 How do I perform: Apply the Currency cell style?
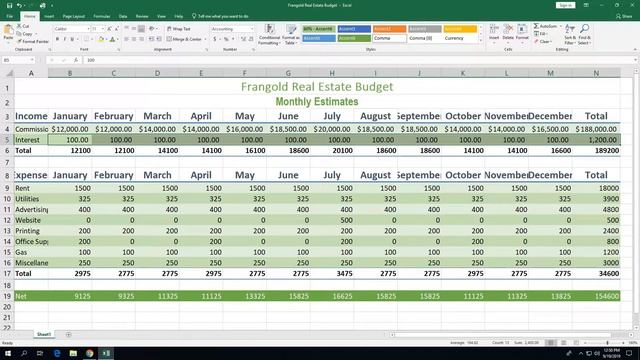pyautogui.click(x=460, y=38)
